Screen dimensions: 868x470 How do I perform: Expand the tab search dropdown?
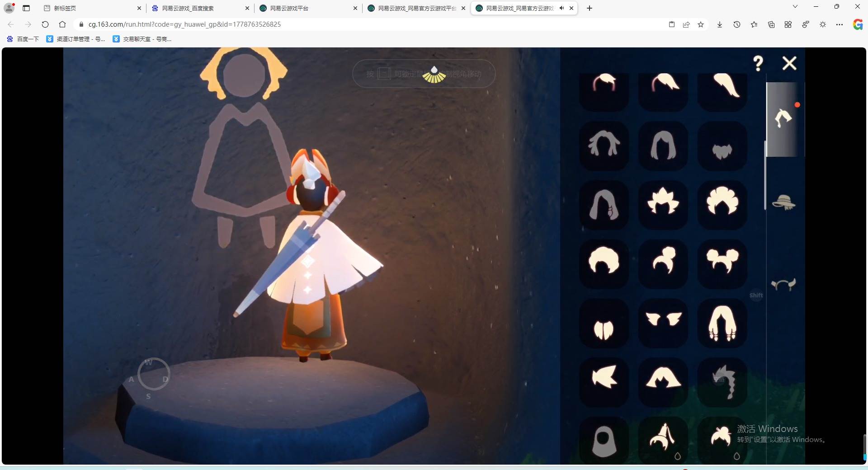(x=795, y=6)
